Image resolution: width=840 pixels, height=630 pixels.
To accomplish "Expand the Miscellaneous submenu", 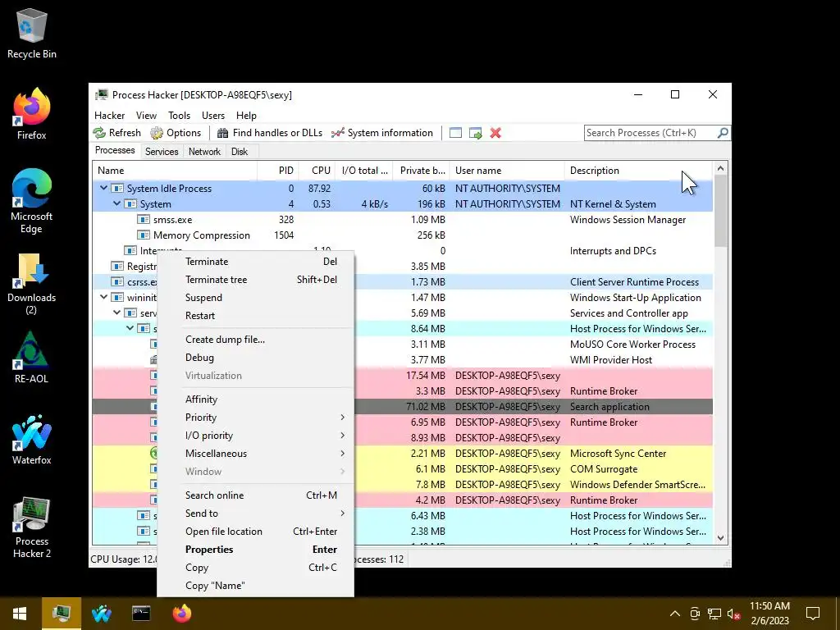I will pos(256,454).
